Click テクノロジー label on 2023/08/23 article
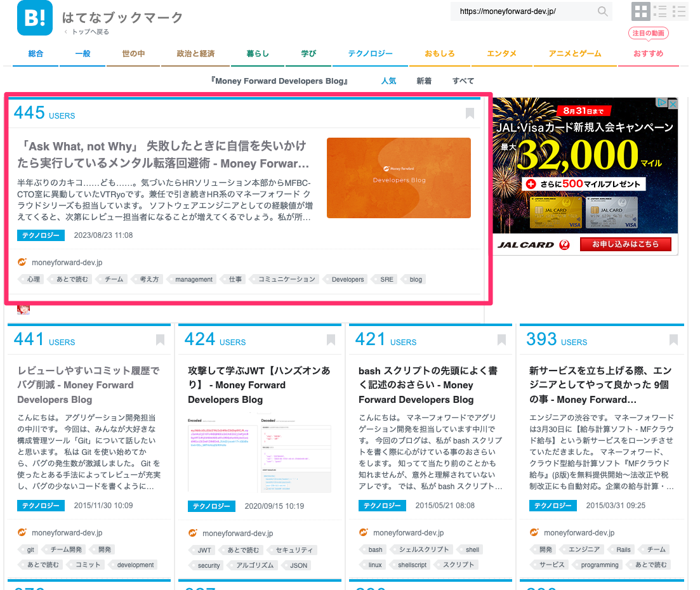Screen dimensions: 700x590 41,235
